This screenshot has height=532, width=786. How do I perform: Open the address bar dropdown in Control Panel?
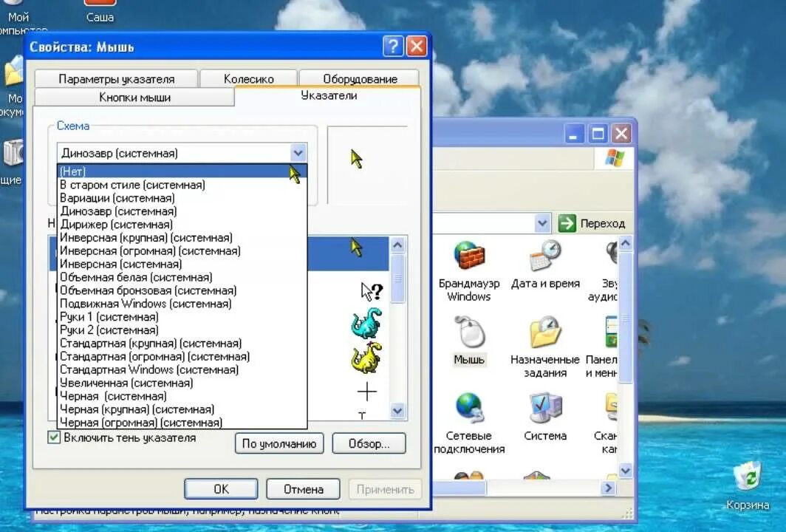point(542,223)
